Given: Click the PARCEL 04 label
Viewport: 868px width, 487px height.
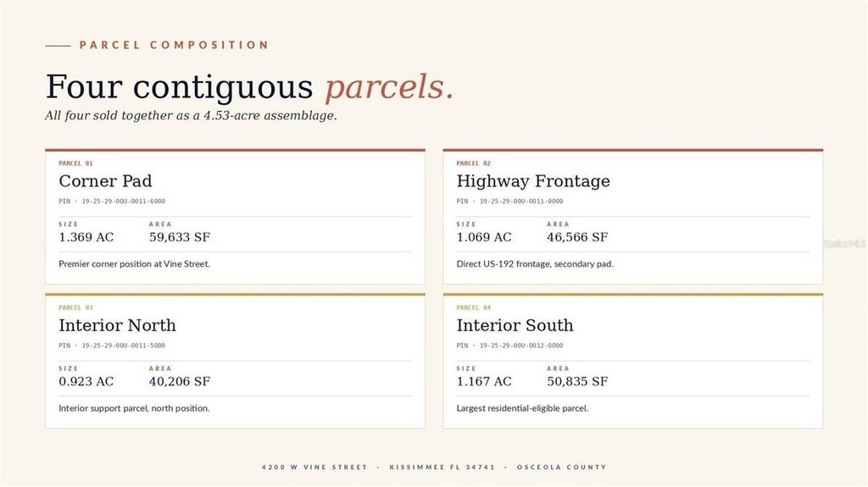Looking at the screenshot, I should pyautogui.click(x=473, y=307).
